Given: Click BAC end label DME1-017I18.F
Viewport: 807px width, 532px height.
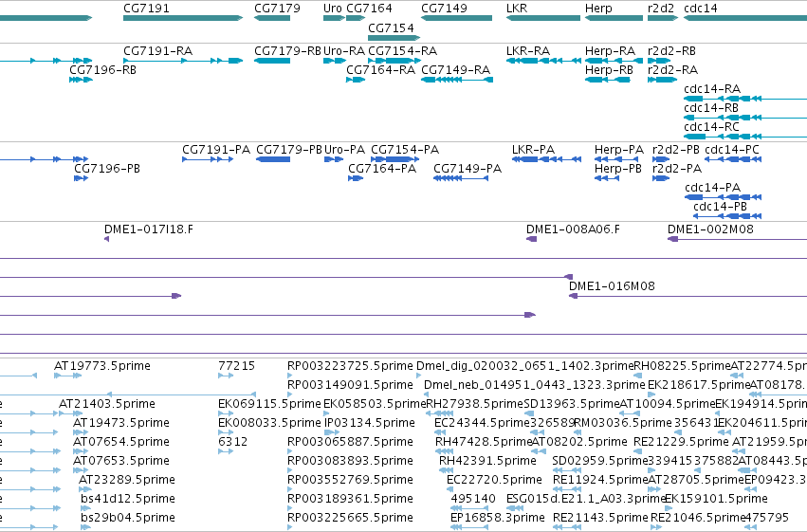Looking at the screenshot, I should pyautogui.click(x=149, y=229).
